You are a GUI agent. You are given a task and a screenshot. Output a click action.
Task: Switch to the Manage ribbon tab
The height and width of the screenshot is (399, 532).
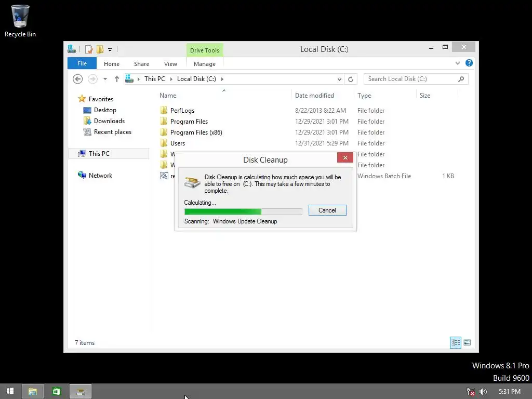205,64
